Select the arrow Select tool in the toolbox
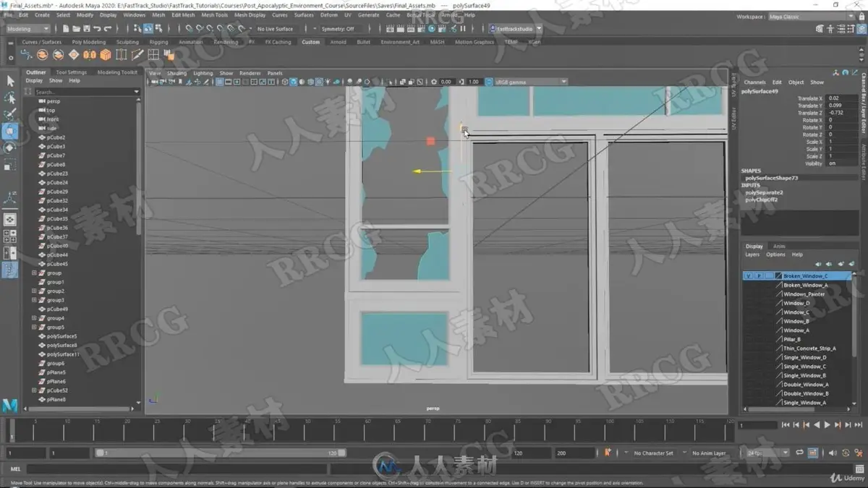This screenshot has height=488, width=868. [10, 81]
